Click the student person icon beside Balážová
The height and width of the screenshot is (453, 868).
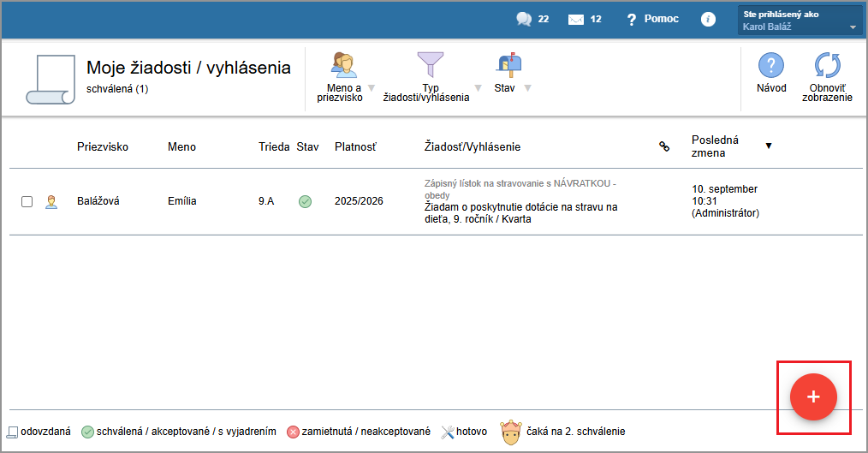click(x=51, y=201)
